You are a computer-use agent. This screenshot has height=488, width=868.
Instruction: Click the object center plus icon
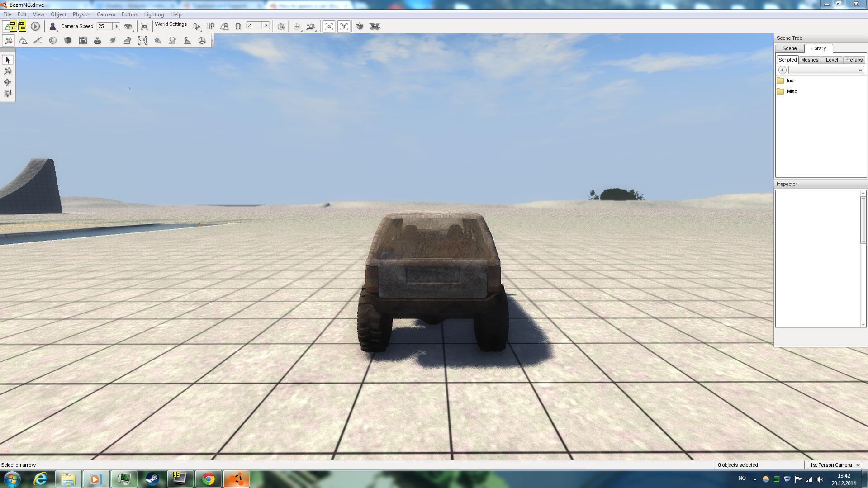tap(297, 26)
